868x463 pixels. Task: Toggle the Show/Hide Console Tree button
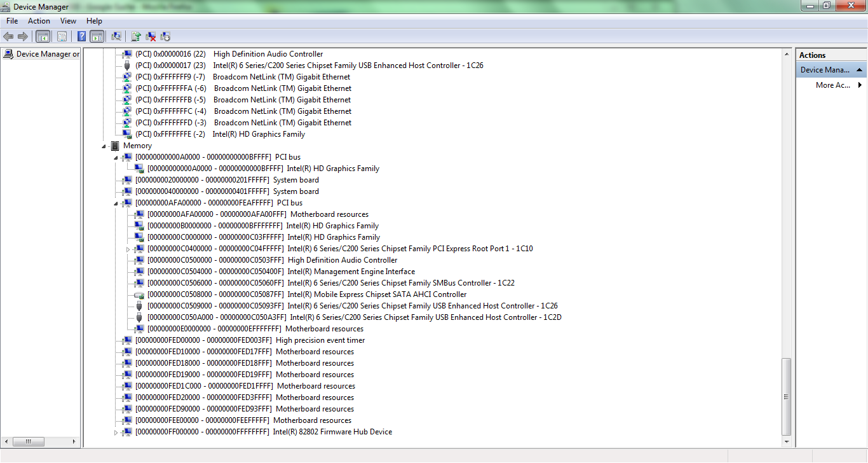pos(43,36)
